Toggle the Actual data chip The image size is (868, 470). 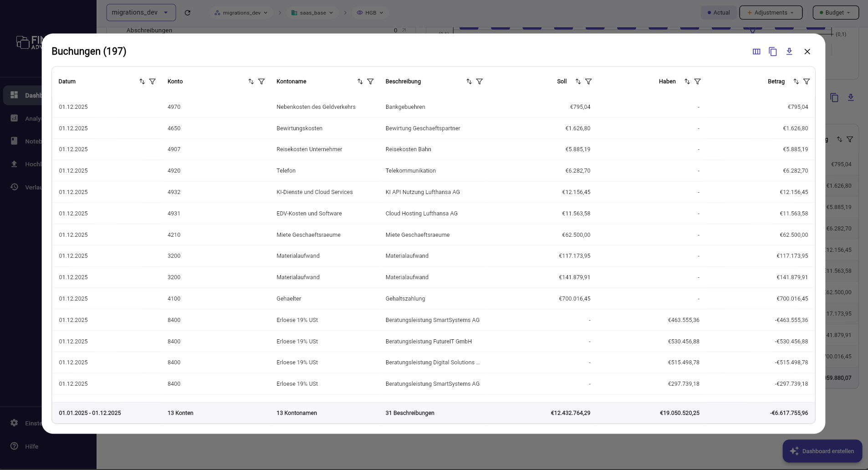pyautogui.click(x=719, y=13)
